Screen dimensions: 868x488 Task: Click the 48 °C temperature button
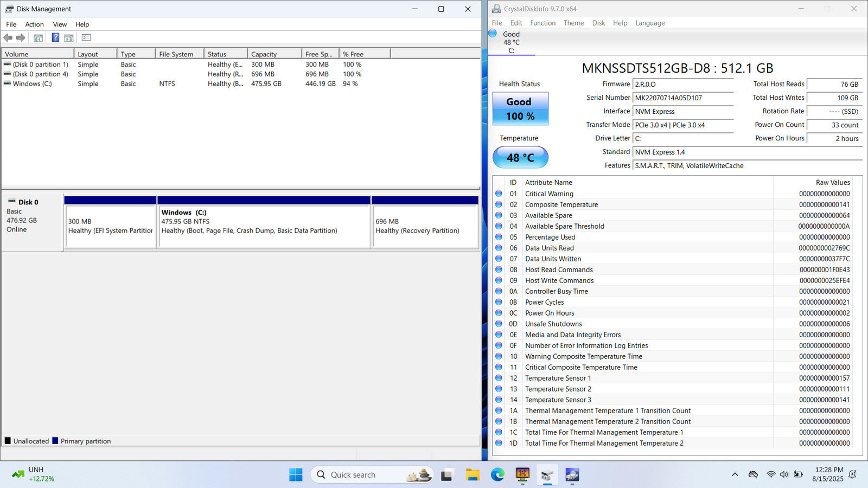coord(520,158)
